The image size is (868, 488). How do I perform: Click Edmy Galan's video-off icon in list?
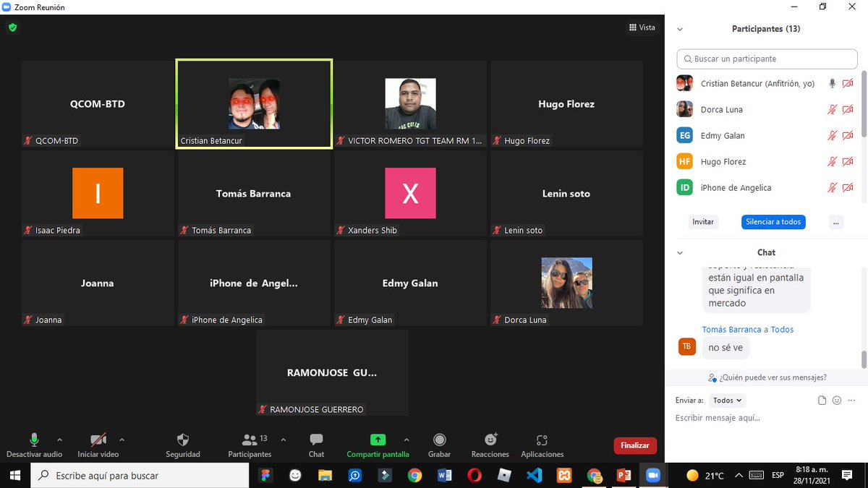point(848,136)
